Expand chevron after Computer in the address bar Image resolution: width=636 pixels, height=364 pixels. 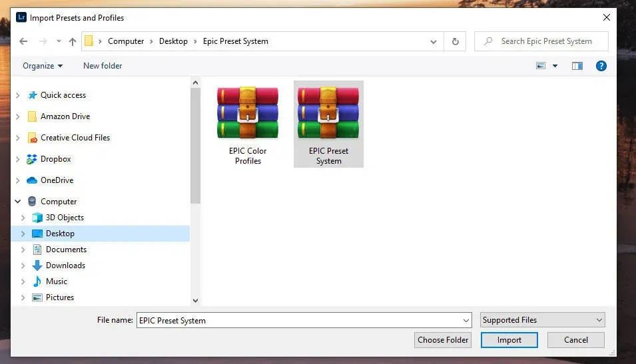[x=151, y=41]
